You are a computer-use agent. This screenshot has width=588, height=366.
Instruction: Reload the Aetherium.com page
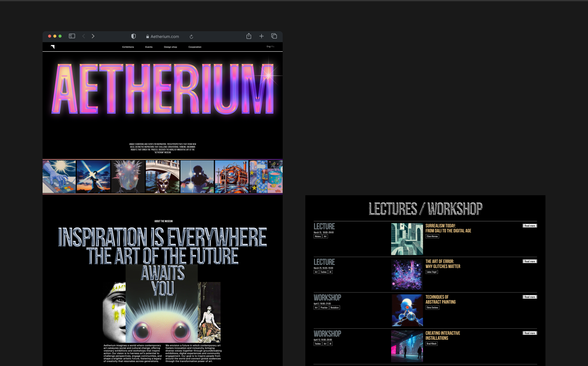[x=191, y=37]
